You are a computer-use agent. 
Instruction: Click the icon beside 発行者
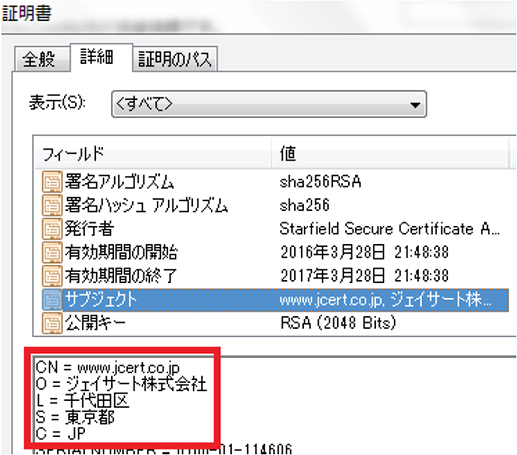52,229
